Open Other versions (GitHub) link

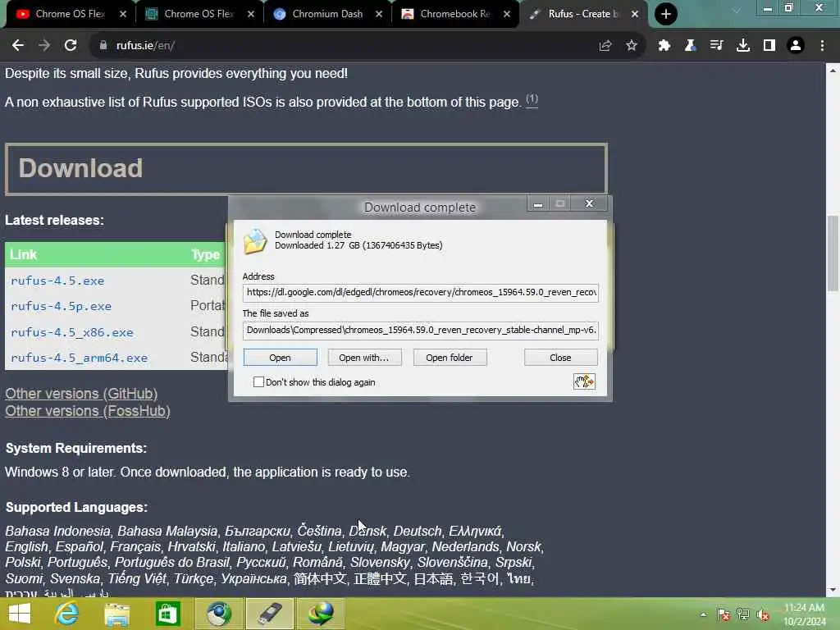point(81,394)
